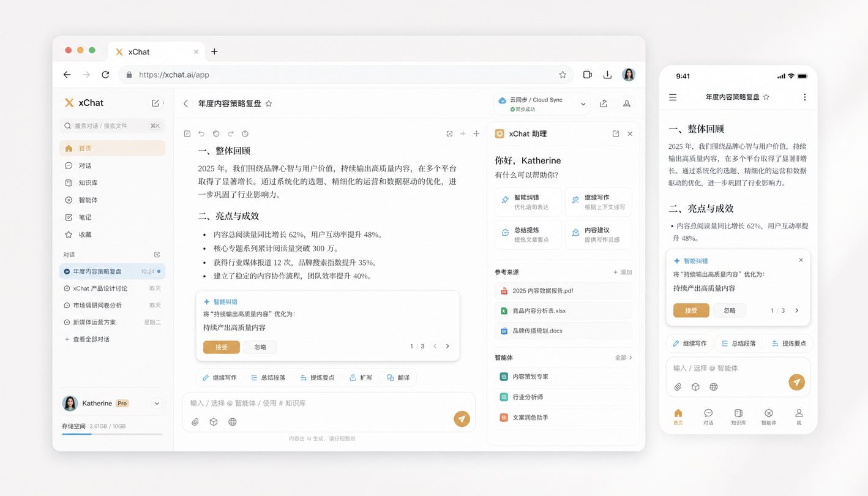This screenshot has height=496, width=868.
Task: Click the redo arrow in the document toolbar
Action: pos(231,133)
